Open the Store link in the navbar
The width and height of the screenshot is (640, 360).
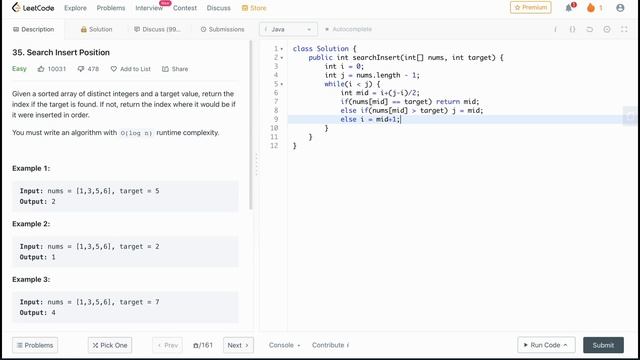254,8
